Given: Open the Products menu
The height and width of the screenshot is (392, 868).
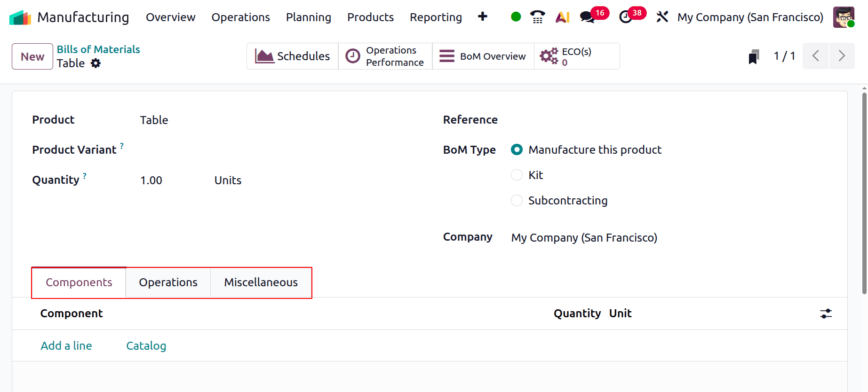Looking at the screenshot, I should point(370,17).
